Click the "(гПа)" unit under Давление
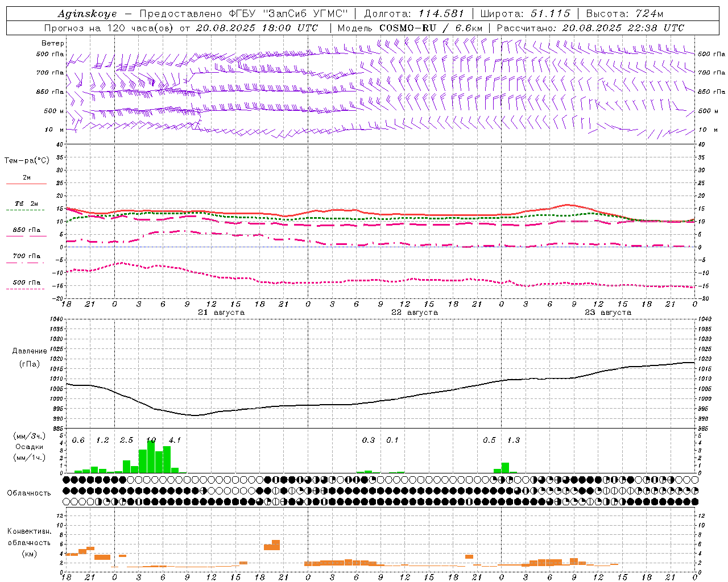Viewport: 728px width, 582px height. tap(30, 364)
